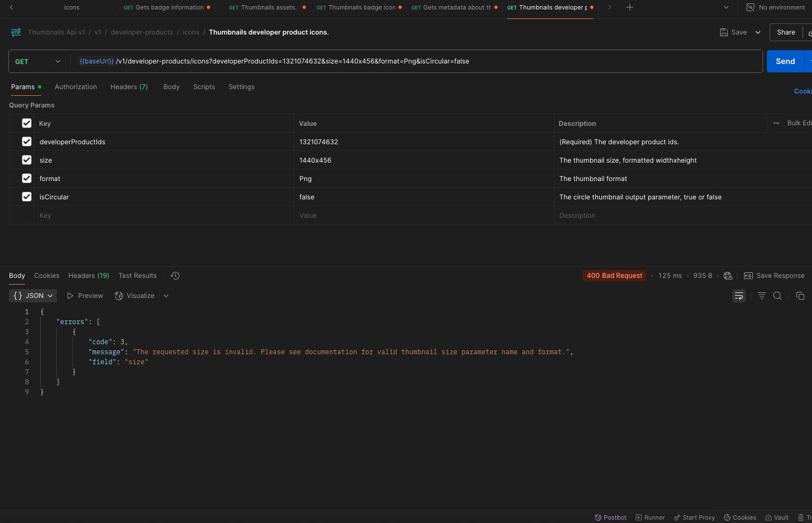Open the response filter options
Image resolution: width=812 pixels, height=523 pixels.
tap(761, 296)
